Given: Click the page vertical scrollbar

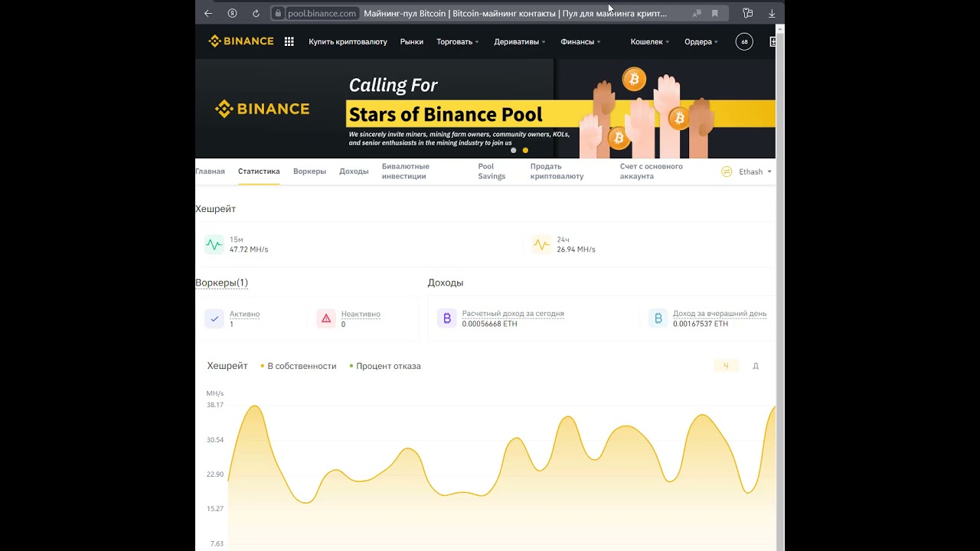Looking at the screenshot, I should click(x=780, y=287).
